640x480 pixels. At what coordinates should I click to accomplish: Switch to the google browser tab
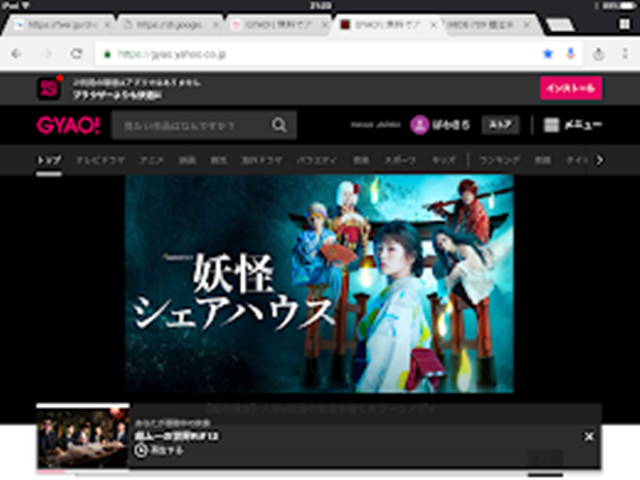click(167, 25)
